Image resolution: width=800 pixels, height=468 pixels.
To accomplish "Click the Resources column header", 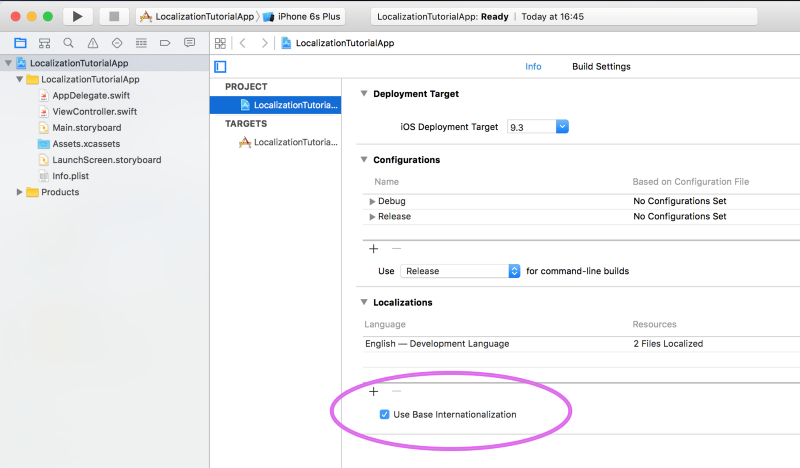I will 654,324.
